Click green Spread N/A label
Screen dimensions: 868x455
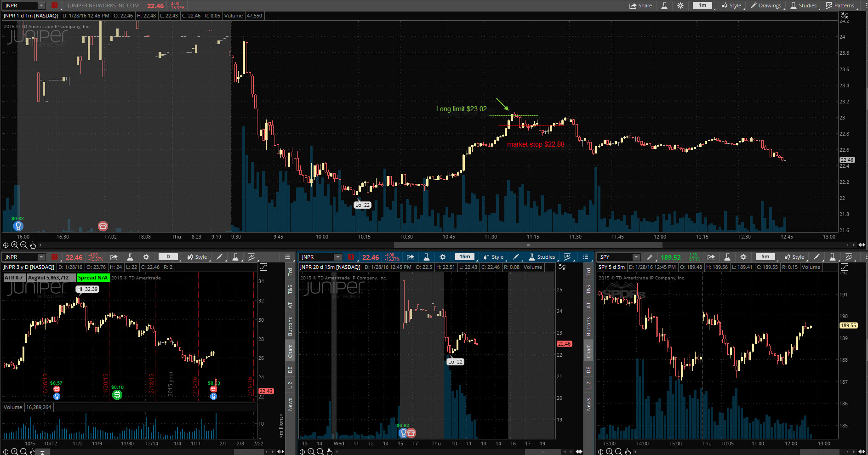click(x=93, y=278)
